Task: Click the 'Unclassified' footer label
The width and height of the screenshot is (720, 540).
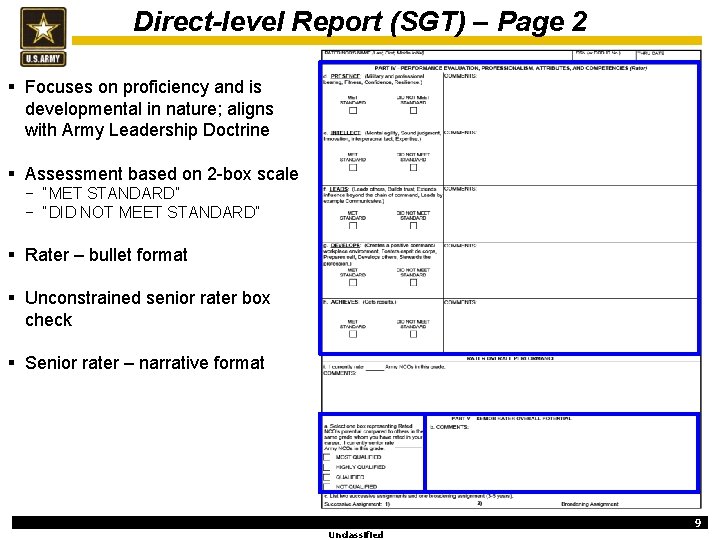Action: point(355,534)
